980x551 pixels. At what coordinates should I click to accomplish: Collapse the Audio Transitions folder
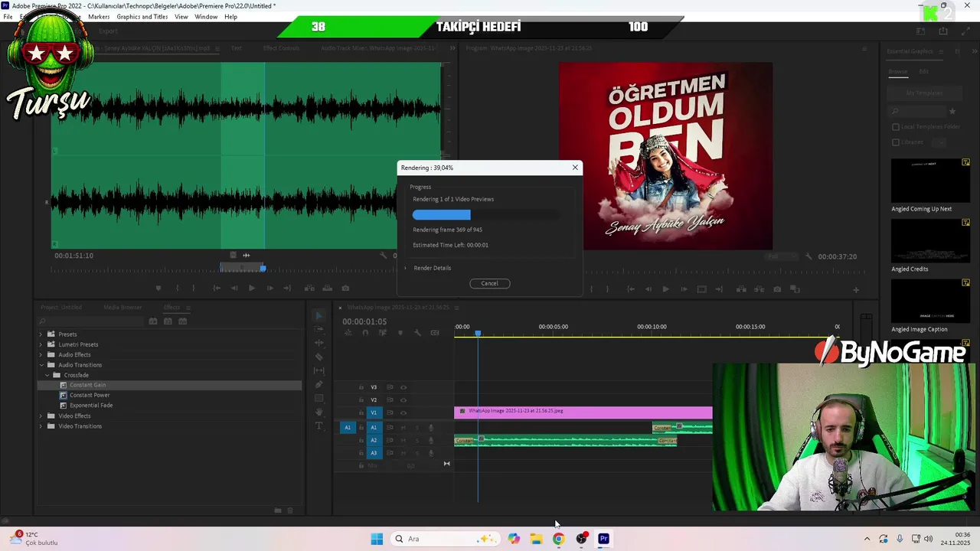(x=41, y=365)
